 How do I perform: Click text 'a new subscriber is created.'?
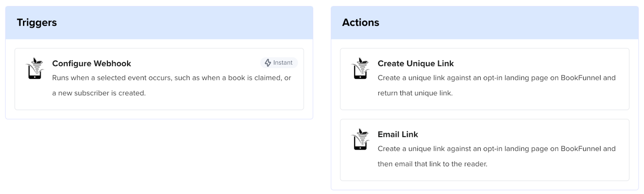99,93
